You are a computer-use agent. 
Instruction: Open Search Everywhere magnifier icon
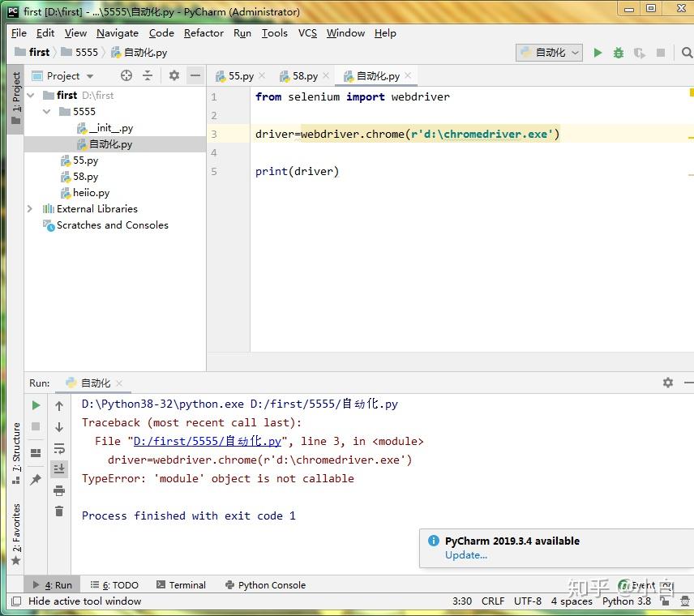coord(687,53)
